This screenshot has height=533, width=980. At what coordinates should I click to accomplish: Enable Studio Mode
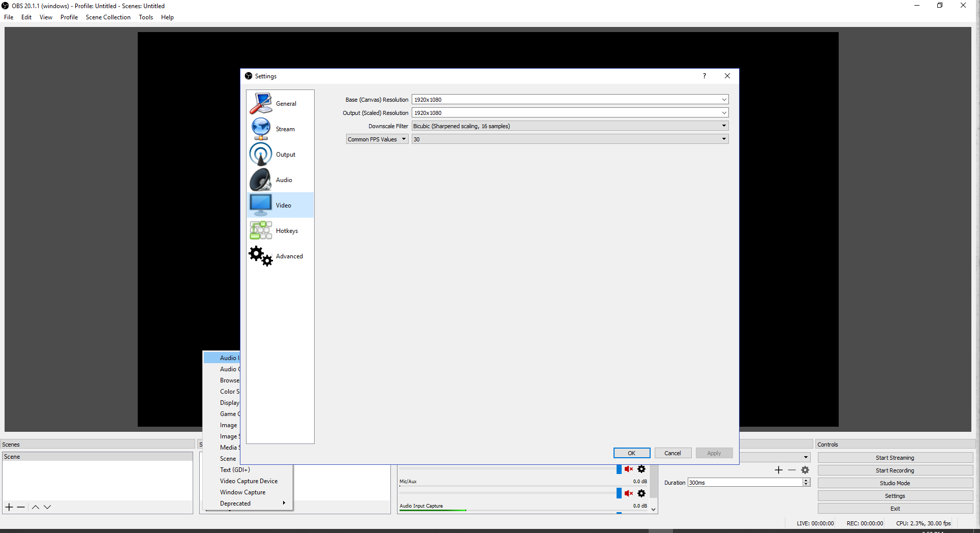895,483
